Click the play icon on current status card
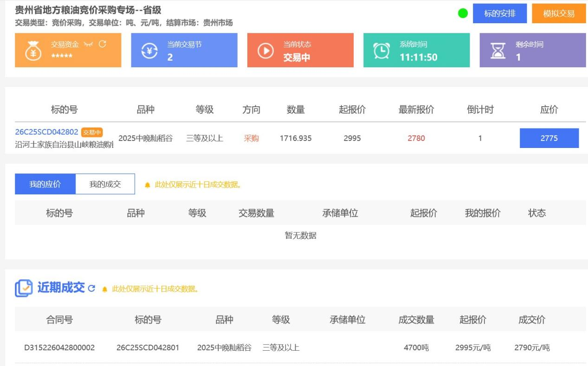The height and width of the screenshot is (366, 588). click(265, 51)
